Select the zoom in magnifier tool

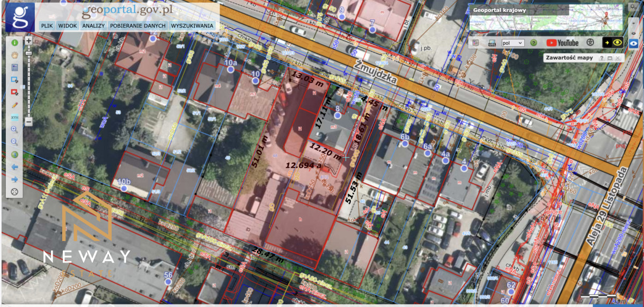[14, 129]
